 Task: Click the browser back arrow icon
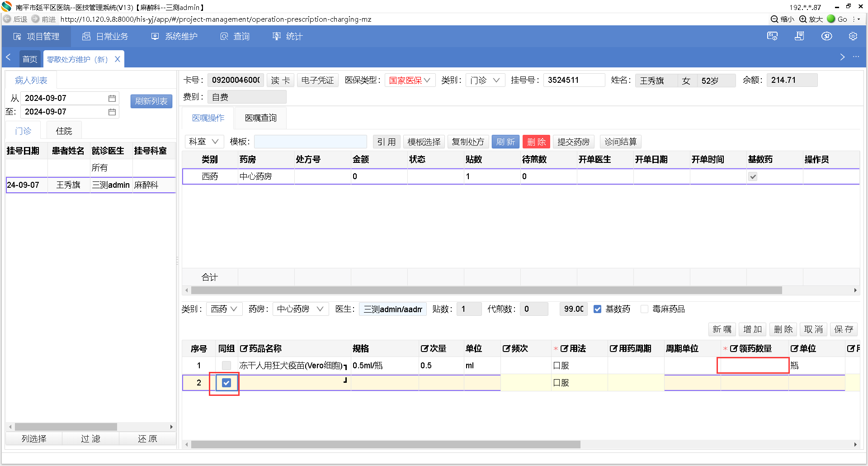[x=7, y=19]
